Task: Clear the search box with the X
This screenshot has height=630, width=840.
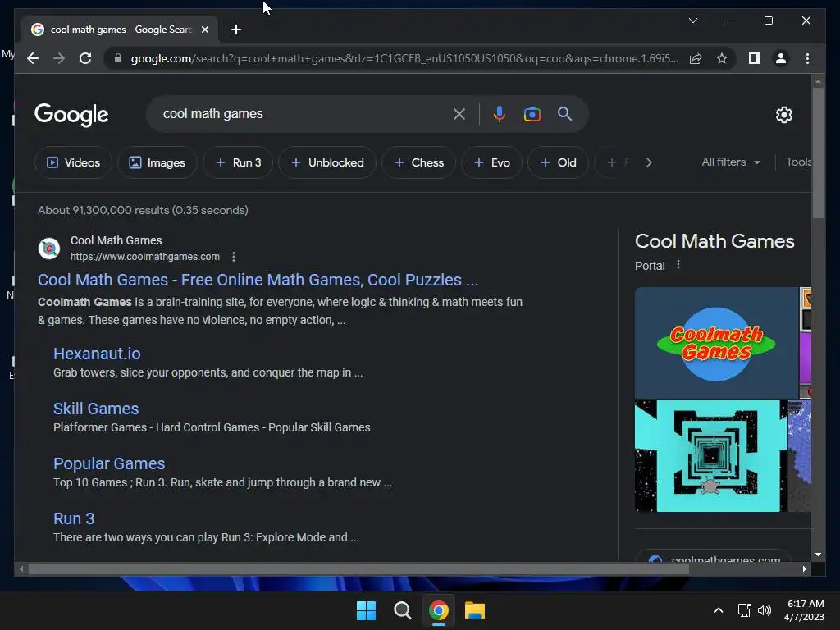Action: [x=459, y=114]
